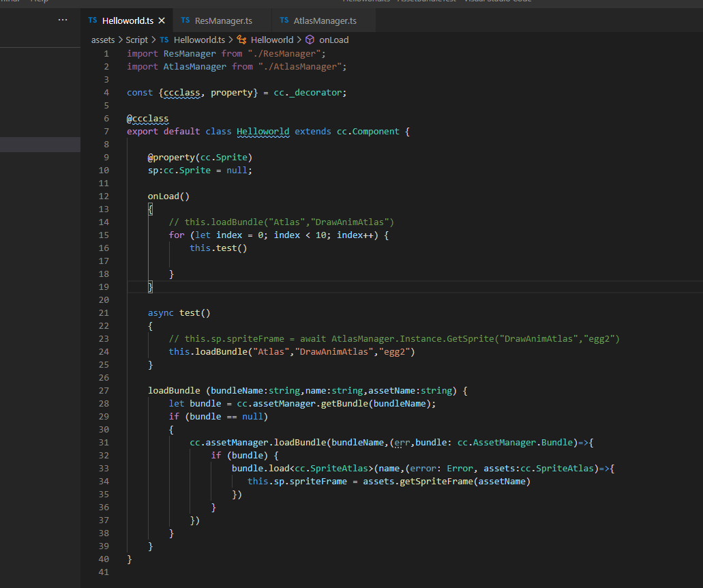The width and height of the screenshot is (703, 588).
Task: Select line 21 via its line number
Action: (x=104, y=313)
